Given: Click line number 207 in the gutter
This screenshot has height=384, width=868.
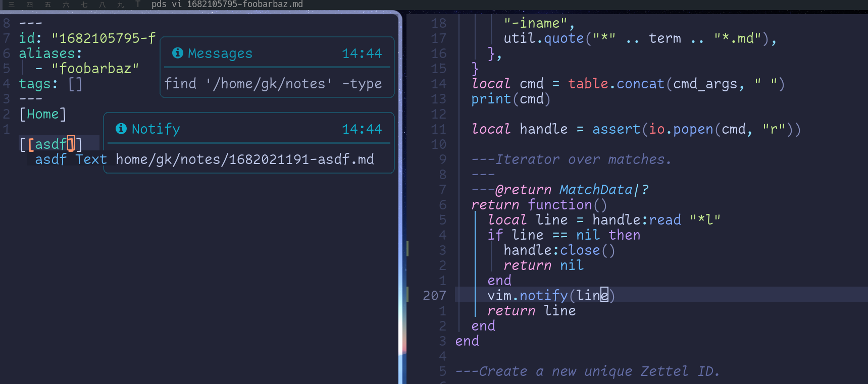Looking at the screenshot, I should [435, 296].
